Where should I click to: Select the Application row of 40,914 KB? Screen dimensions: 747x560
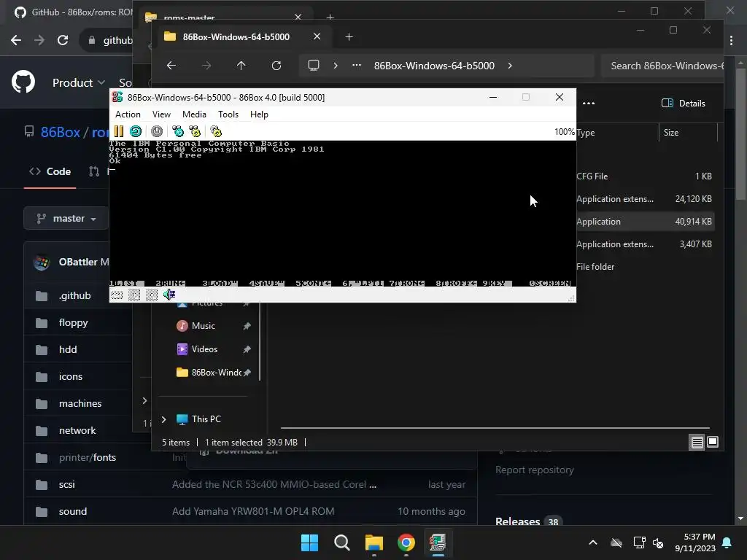point(645,222)
